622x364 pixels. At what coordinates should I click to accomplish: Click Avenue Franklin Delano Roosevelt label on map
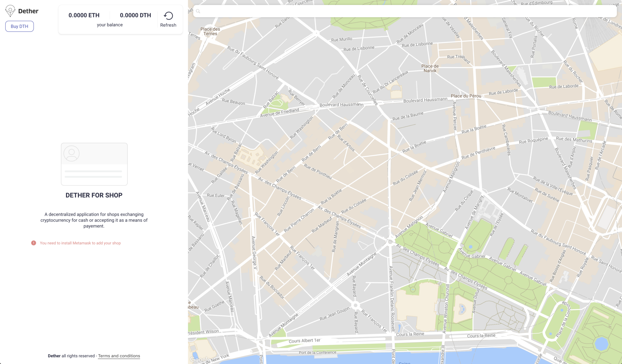pyautogui.click(x=392, y=299)
